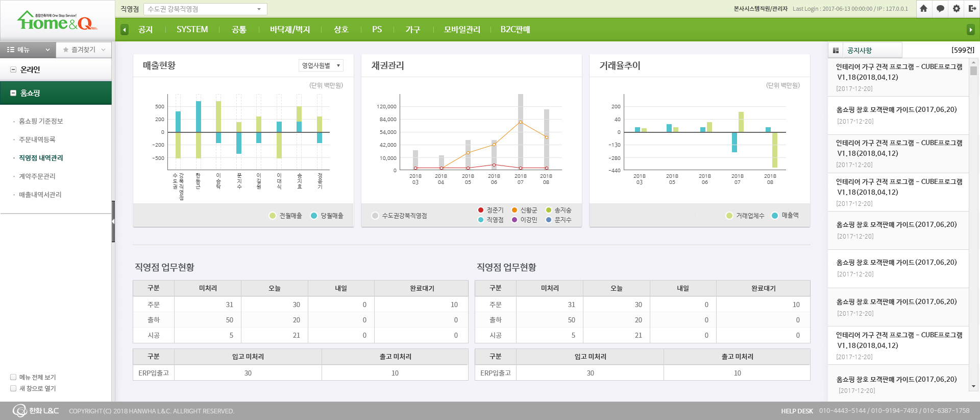
Task: Open the 공지 menu
Action: [145, 30]
